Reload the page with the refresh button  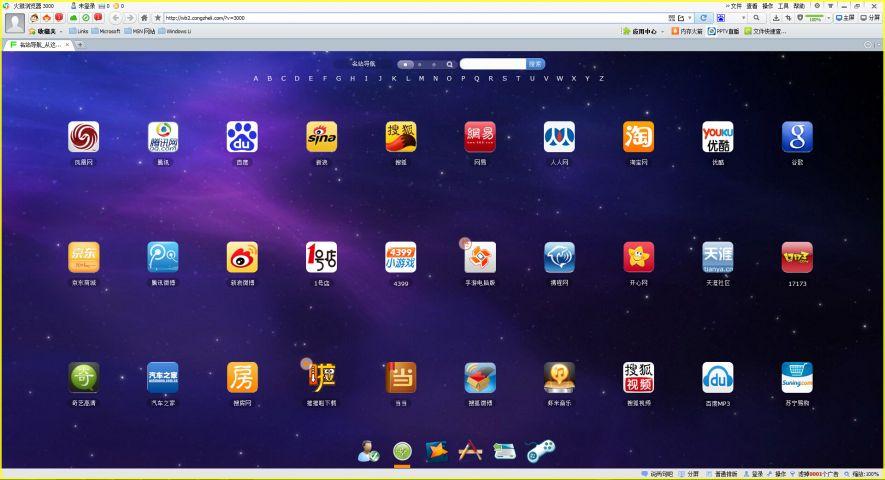[703, 18]
